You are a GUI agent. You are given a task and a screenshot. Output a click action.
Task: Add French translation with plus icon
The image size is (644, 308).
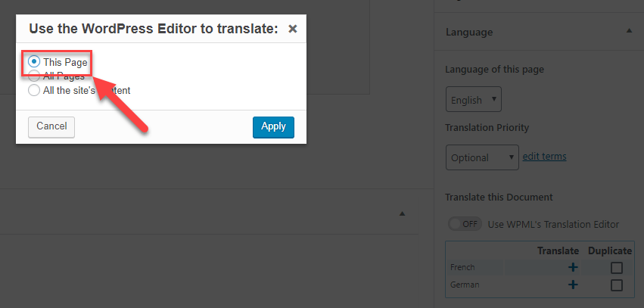pos(573,267)
